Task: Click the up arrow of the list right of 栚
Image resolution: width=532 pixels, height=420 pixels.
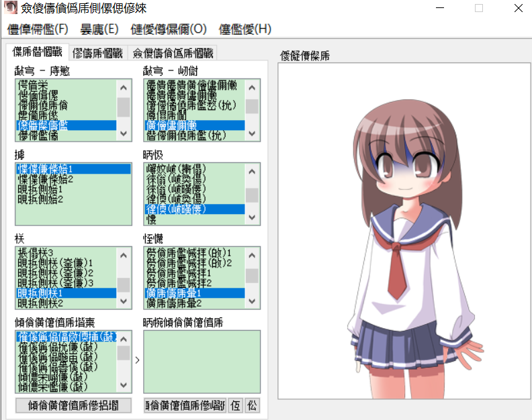Action: pyautogui.click(x=252, y=255)
